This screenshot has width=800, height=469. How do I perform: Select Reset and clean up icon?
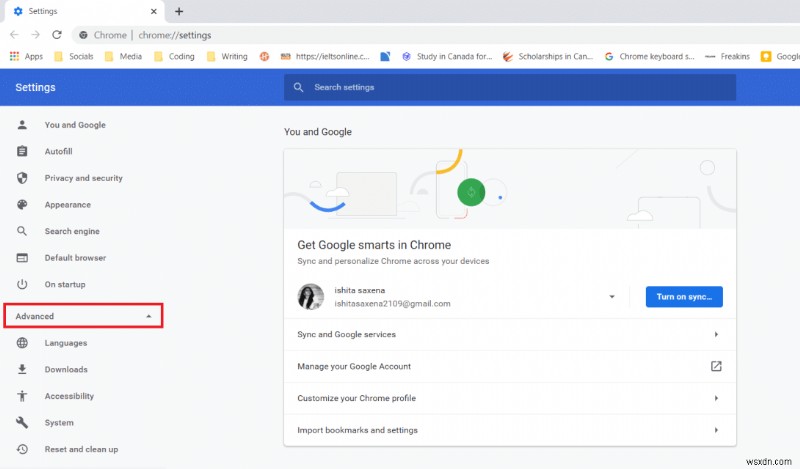click(x=22, y=449)
